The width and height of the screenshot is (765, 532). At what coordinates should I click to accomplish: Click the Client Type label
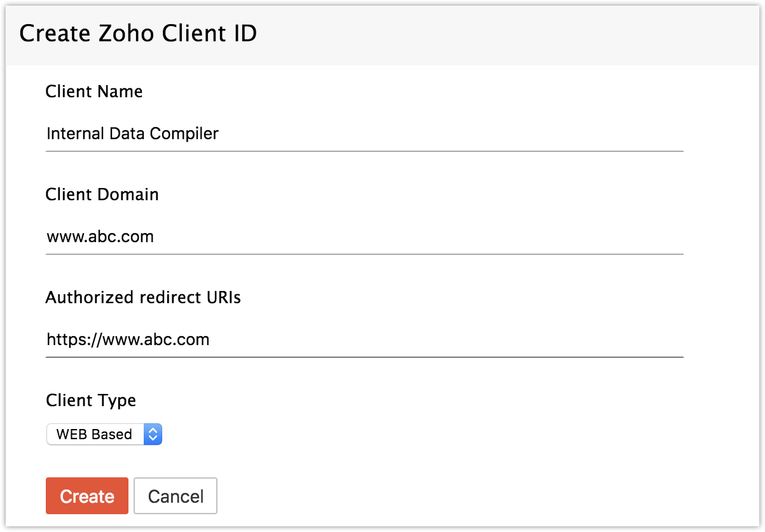tap(90, 400)
